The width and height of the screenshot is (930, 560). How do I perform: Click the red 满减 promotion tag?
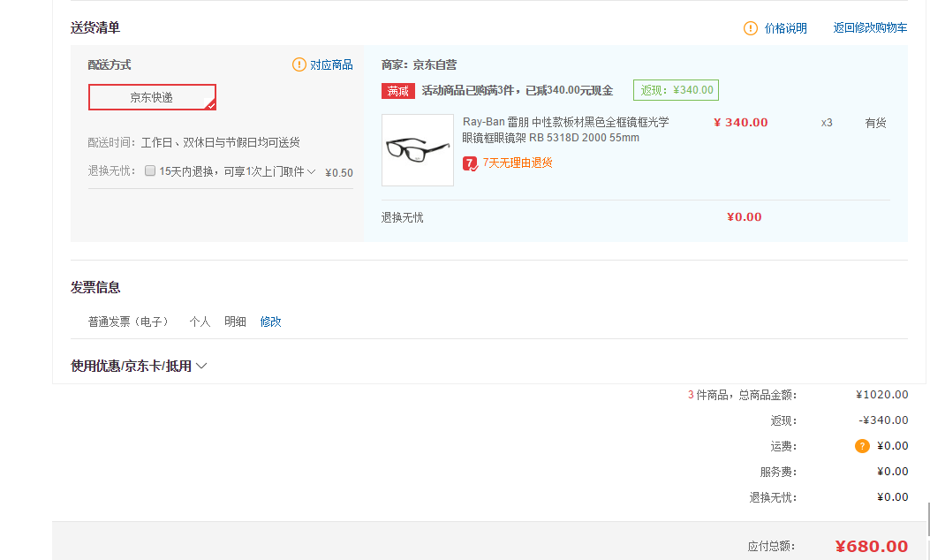tap(398, 91)
